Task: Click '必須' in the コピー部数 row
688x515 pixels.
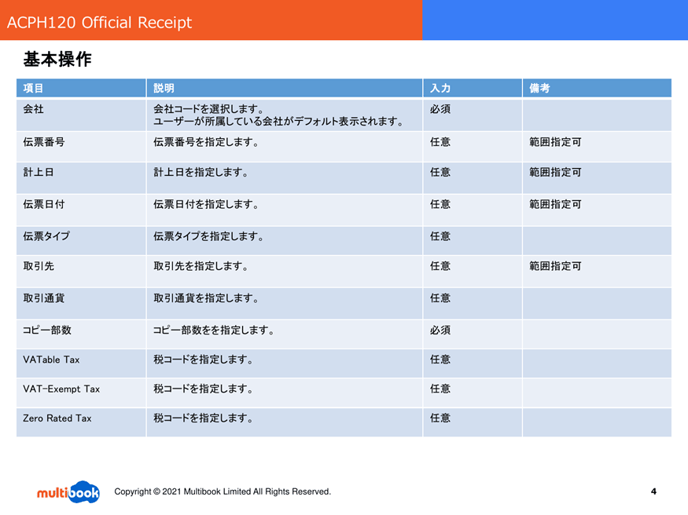Action: [x=440, y=330]
